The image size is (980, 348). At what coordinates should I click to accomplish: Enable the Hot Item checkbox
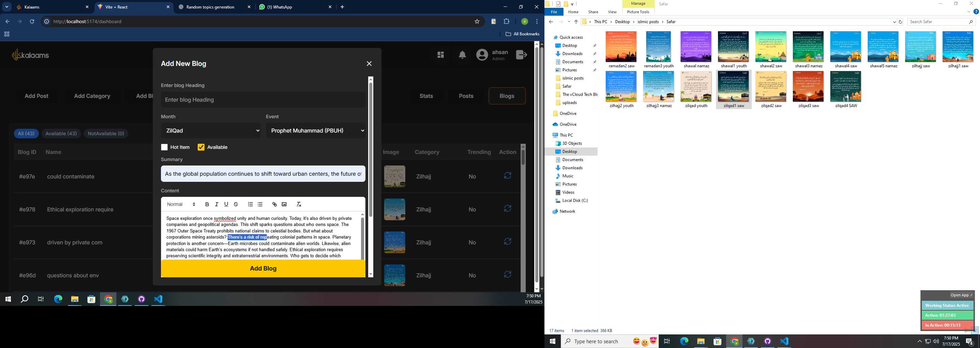[x=164, y=147]
